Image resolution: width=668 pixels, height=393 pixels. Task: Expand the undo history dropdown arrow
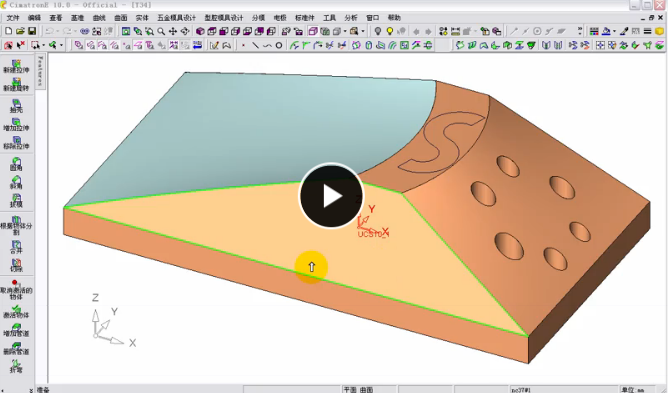(x=58, y=31)
